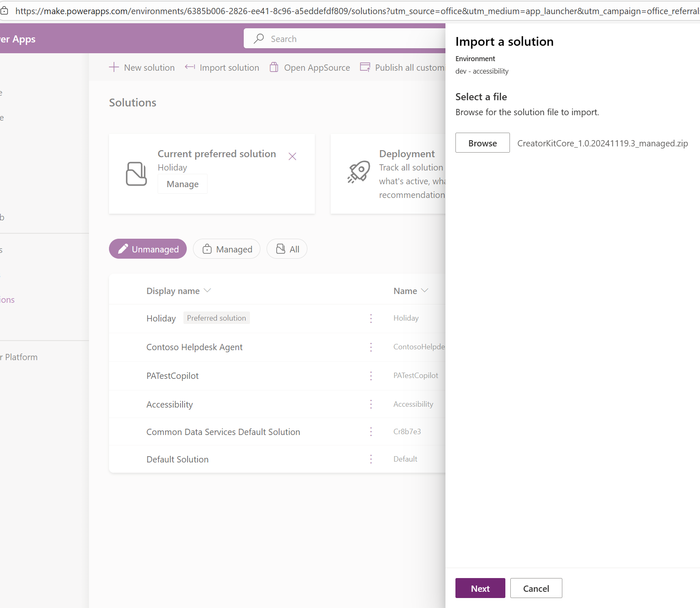The width and height of the screenshot is (700, 608).
Task: Open more commands for PATestCopilot
Action: 371,376
